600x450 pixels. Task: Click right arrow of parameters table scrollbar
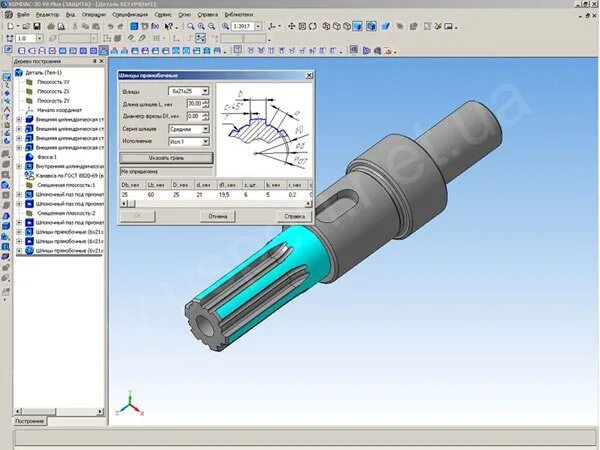(x=308, y=204)
